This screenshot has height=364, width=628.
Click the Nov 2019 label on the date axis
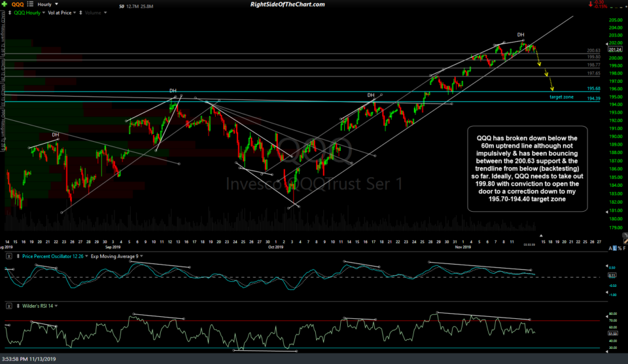pos(463,247)
